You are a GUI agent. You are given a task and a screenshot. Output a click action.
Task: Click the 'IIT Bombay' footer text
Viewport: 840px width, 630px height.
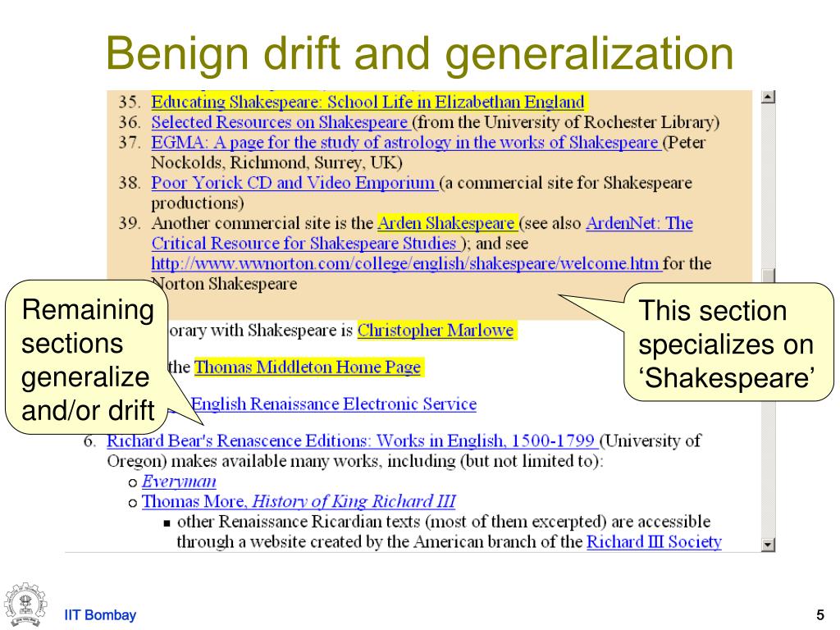(100, 615)
